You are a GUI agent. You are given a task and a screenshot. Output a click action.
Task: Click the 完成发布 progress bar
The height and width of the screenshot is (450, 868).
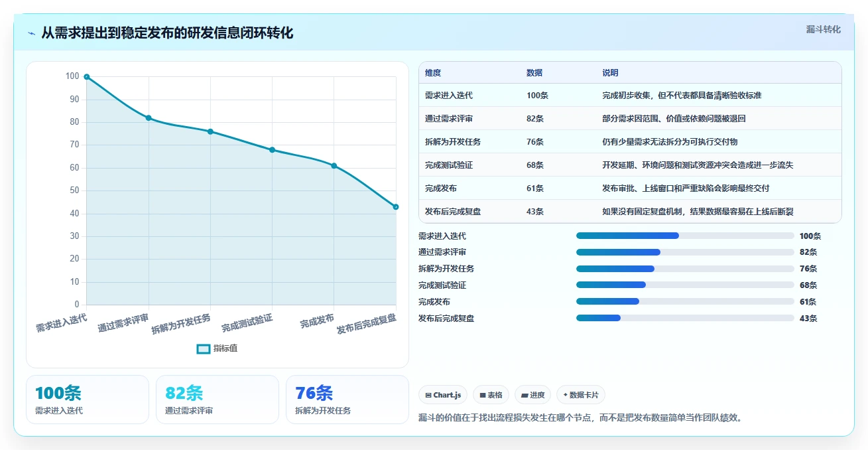click(685, 301)
